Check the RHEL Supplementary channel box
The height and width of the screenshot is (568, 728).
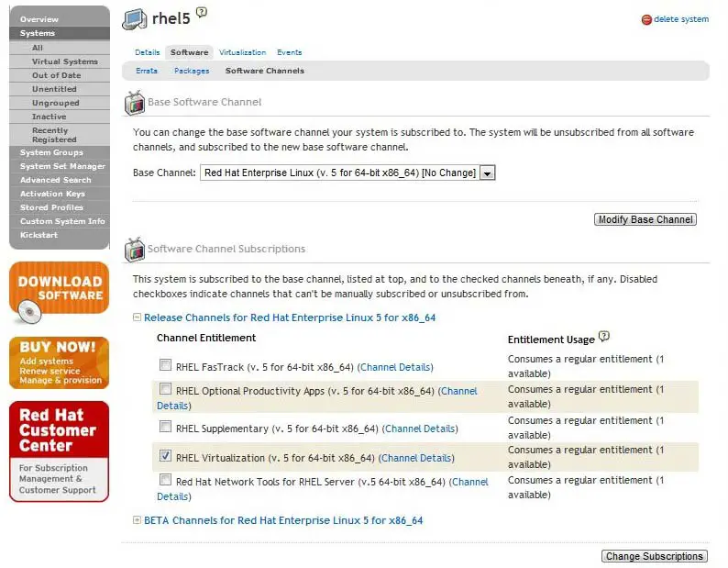pos(165,427)
